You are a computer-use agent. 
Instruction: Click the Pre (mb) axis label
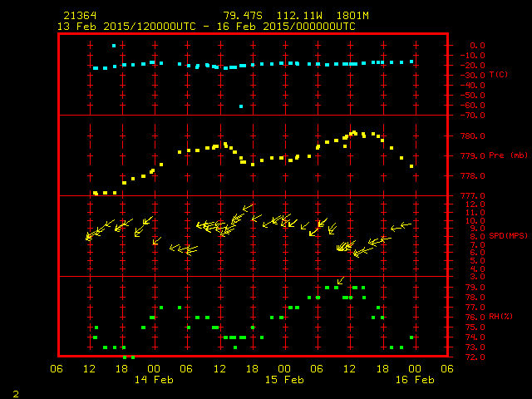tap(508, 155)
